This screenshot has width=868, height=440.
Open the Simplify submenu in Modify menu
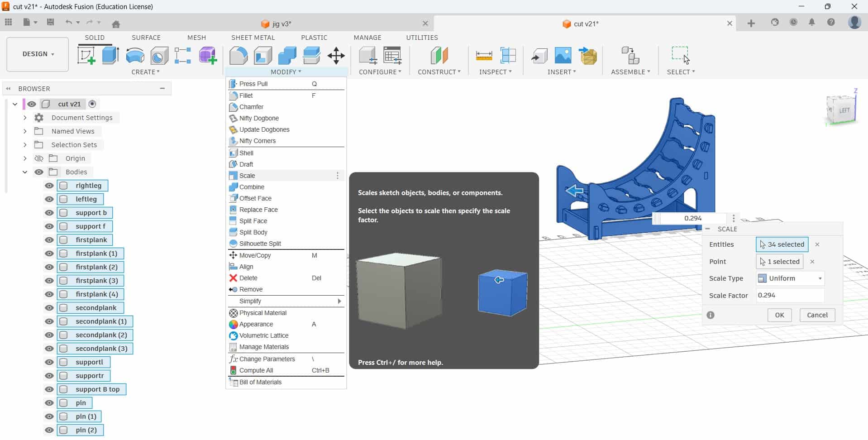[x=286, y=301]
